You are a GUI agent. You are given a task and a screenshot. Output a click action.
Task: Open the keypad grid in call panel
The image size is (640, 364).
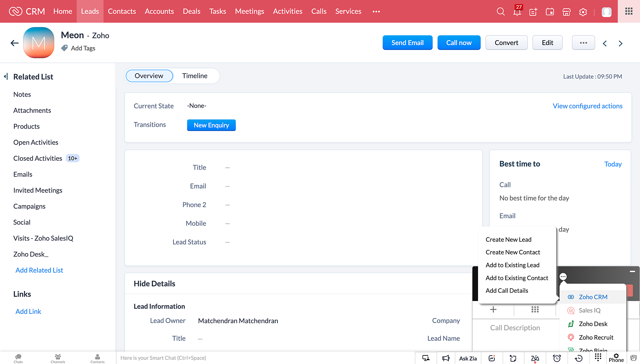pyautogui.click(x=535, y=309)
